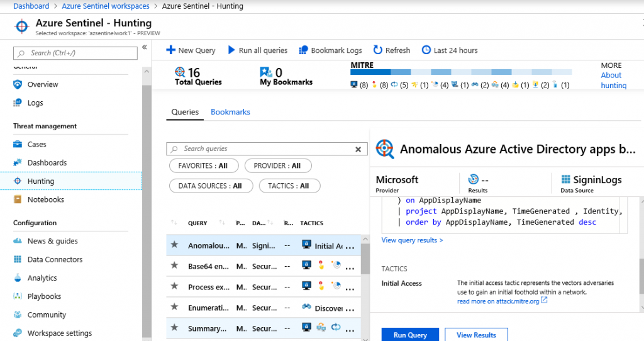Screen dimensions: 644x341
Task: Open the Last 24 hours time range
Action: [x=426, y=50]
